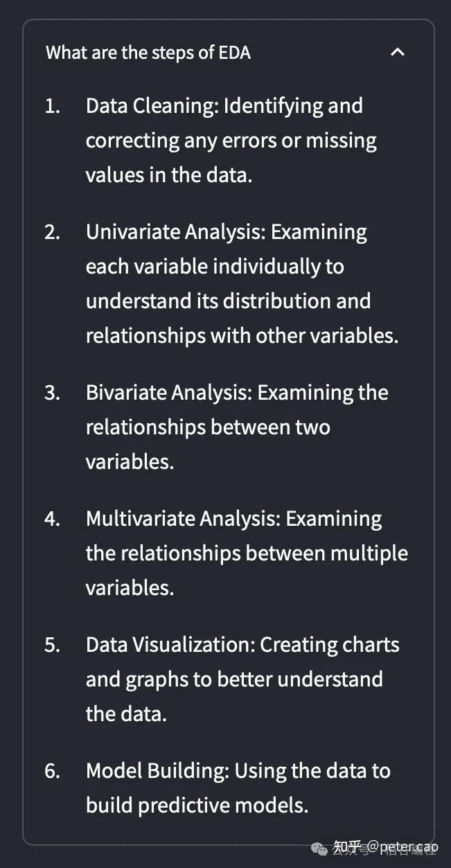Collapse the expander using the chevron arrow
Image resolution: width=451 pixels, height=868 pixels.
(398, 52)
